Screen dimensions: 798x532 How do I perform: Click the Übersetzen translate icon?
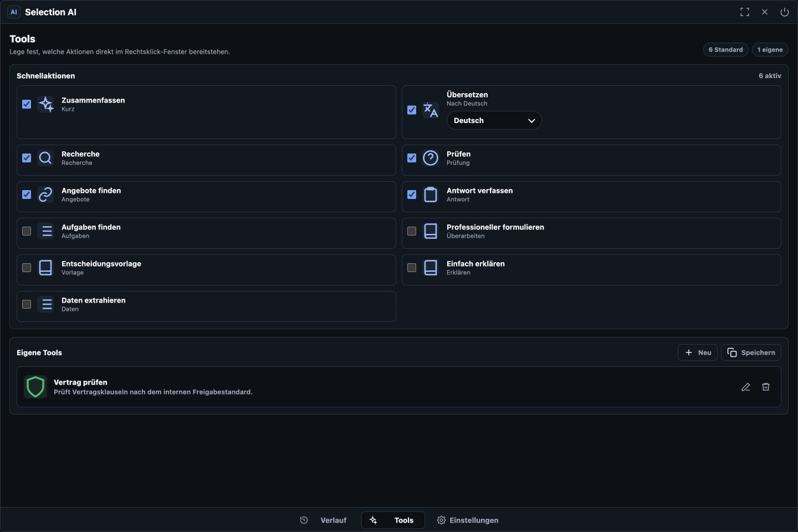pos(431,110)
